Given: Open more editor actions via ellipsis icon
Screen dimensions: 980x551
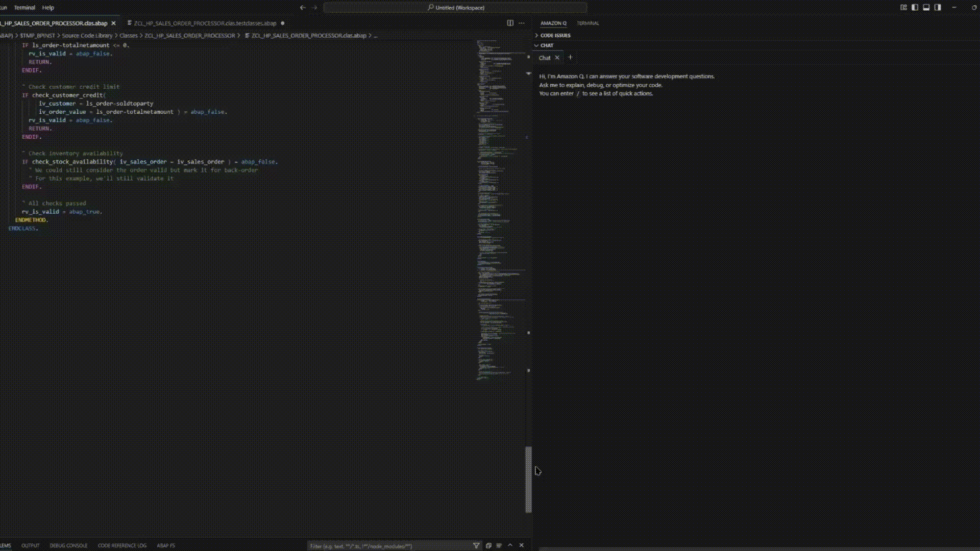Looking at the screenshot, I should tap(522, 23).
